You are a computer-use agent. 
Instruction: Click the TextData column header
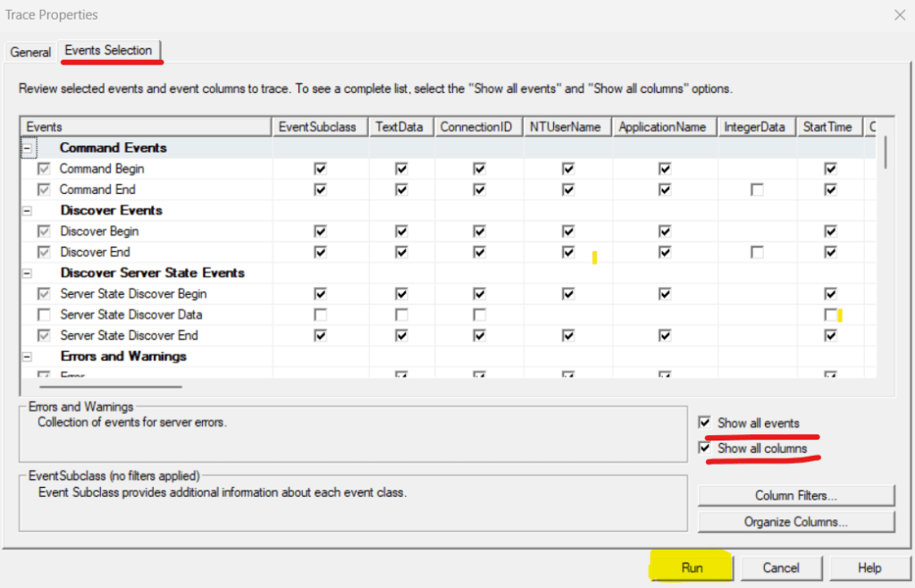click(401, 127)
